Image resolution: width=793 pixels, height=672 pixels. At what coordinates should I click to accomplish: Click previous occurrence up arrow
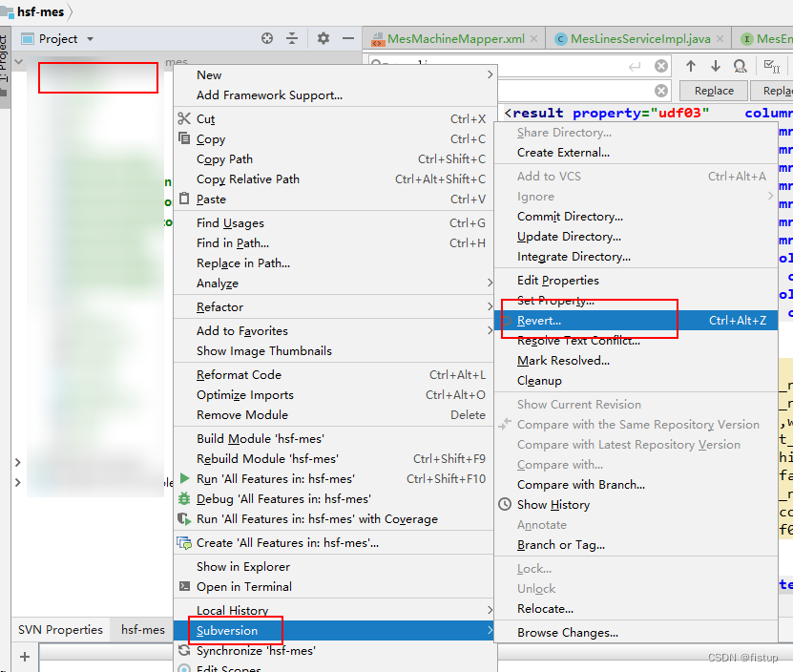coord(691,66)
